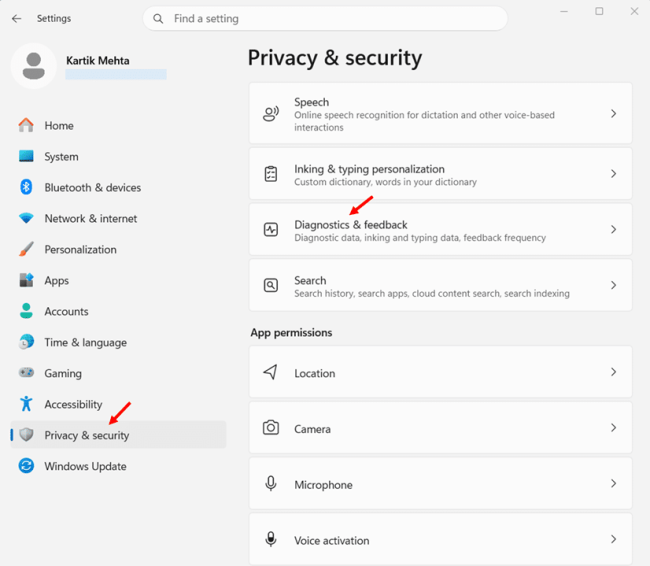650x566 pixels.
Task: Click Search history description text
Action: pyautogui.click(x=432, y=294)
